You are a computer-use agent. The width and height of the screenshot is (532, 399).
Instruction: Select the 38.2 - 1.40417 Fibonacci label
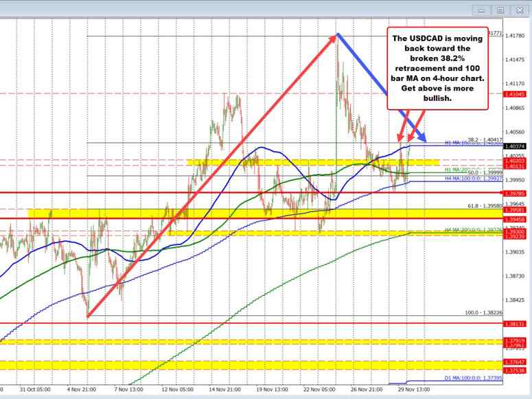[485, 139]
